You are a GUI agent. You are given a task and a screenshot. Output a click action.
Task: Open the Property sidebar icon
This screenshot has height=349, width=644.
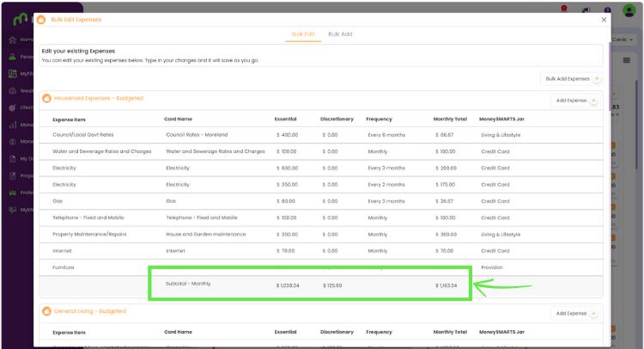[13, 175]
